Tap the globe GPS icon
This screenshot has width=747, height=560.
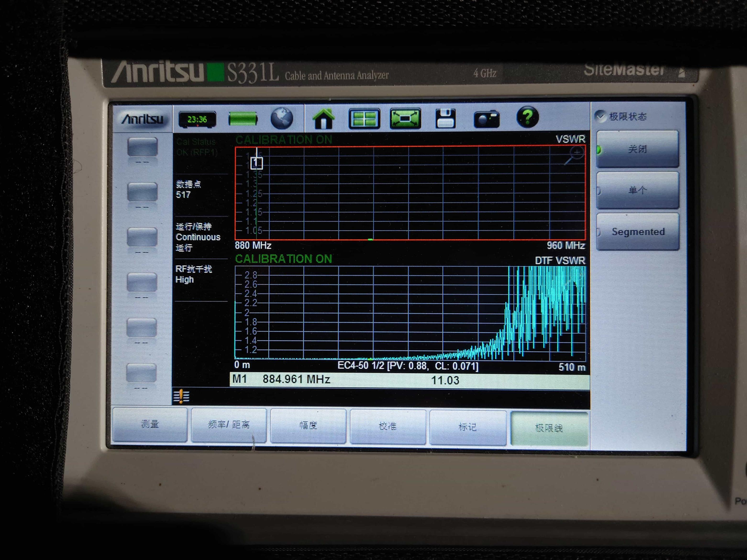coord(282,119)
